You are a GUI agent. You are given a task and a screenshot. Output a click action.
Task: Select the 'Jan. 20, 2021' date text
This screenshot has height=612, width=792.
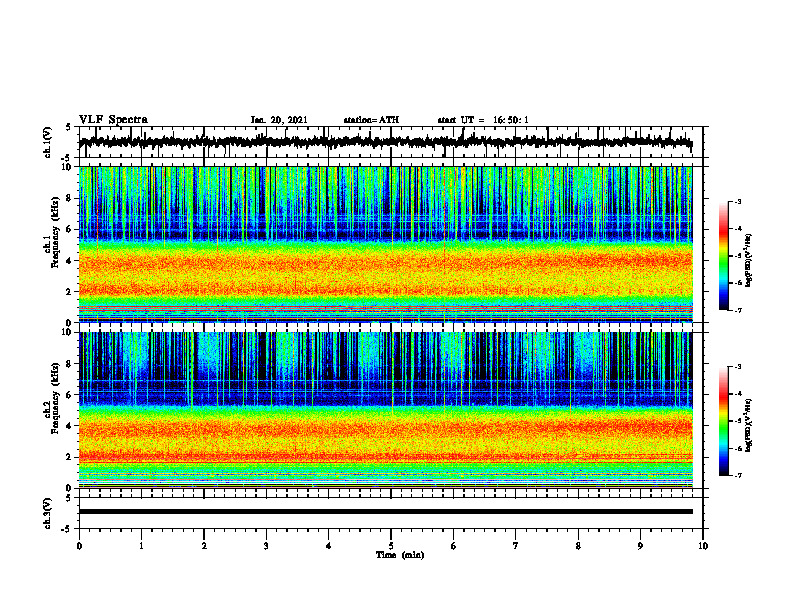pyautogui.click(x=279, y=120)
